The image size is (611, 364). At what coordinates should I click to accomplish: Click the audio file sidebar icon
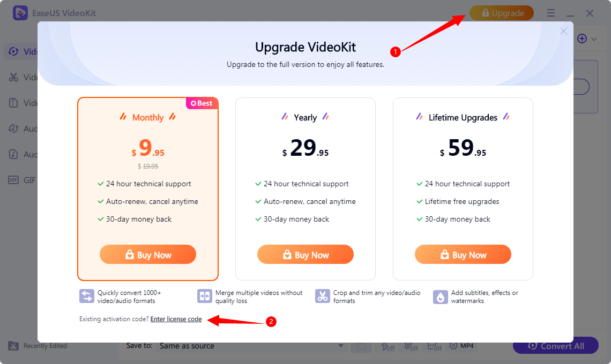(13, 154)
